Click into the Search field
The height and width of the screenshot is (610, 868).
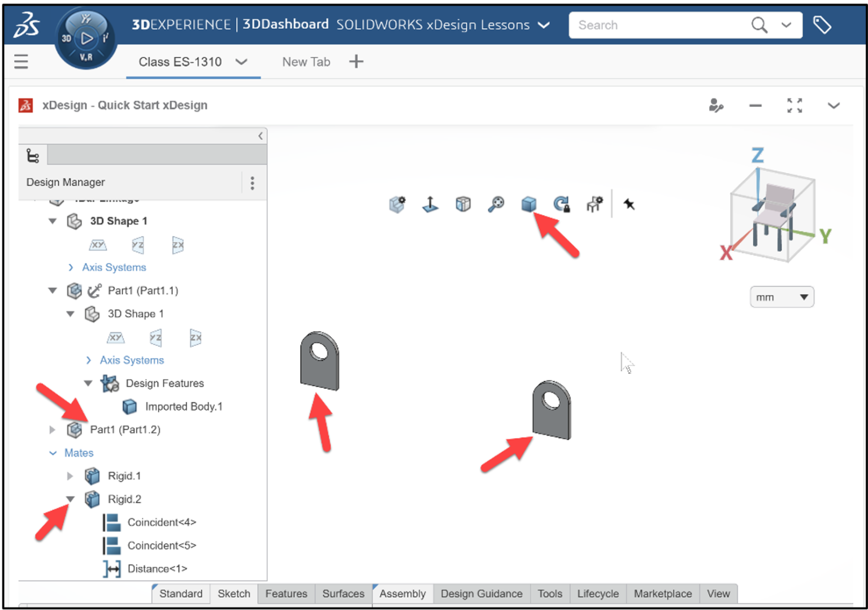point(650,24)
